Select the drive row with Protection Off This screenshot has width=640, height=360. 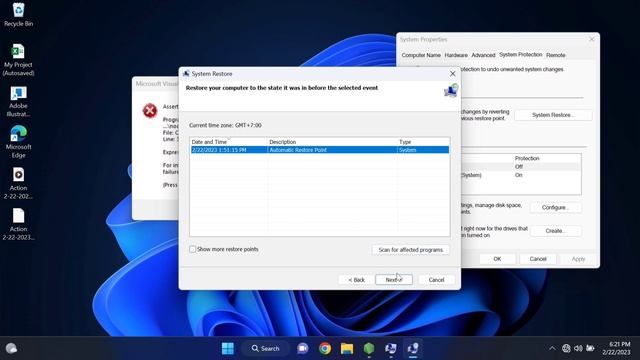pos(520,167)
